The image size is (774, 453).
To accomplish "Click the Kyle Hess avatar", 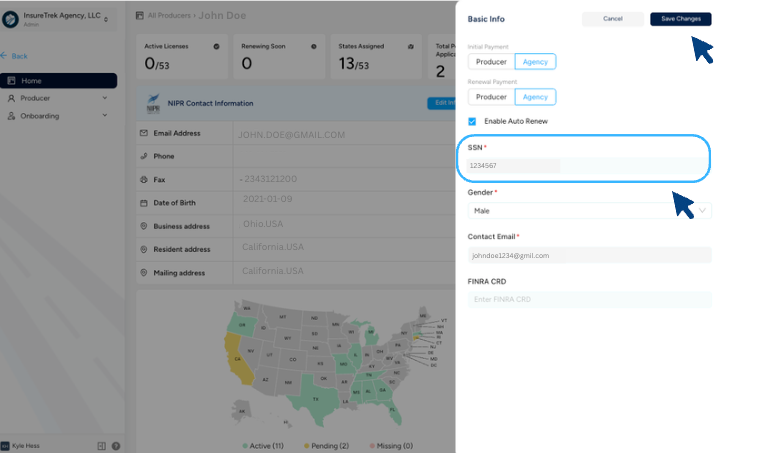I will 6,445.
